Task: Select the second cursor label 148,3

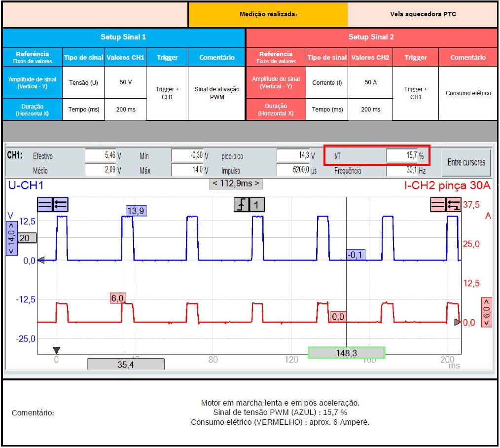Action: tap(346, 353)
